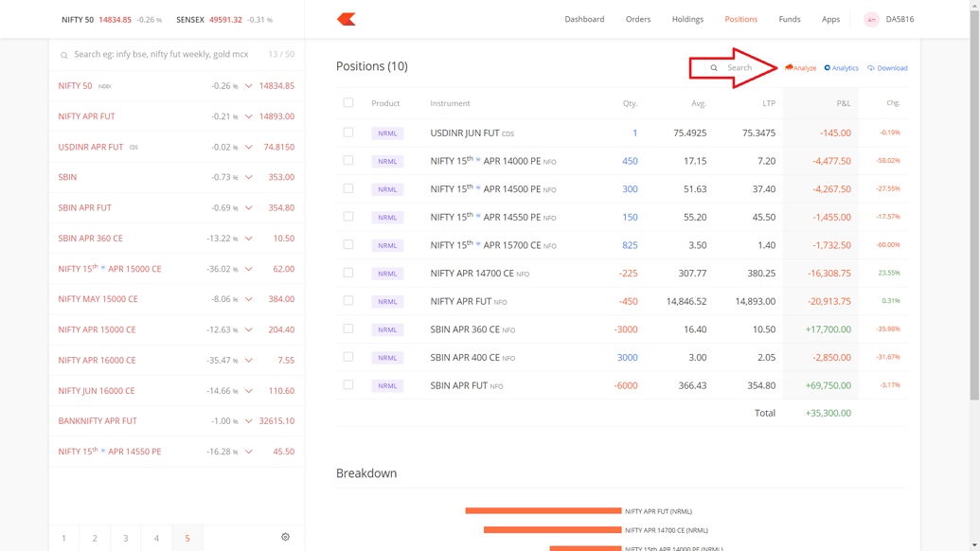Image resolution: width=980 pixels, height=551 pixels.
Task: Open marketwatch settings gear
Action: [x=285, y=537]
